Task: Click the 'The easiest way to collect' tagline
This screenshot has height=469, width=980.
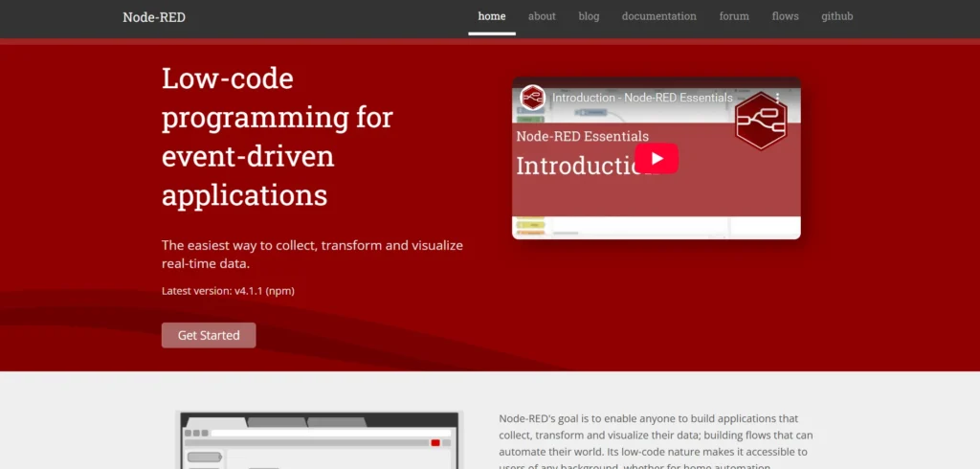Action: click(313, 254)
